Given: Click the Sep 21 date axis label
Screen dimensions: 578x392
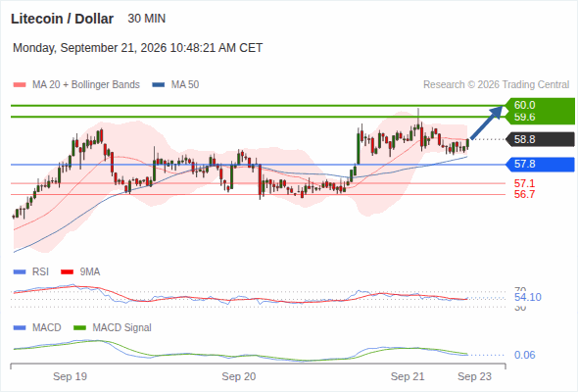Looking at the screenshot, I should click(408, 376).
